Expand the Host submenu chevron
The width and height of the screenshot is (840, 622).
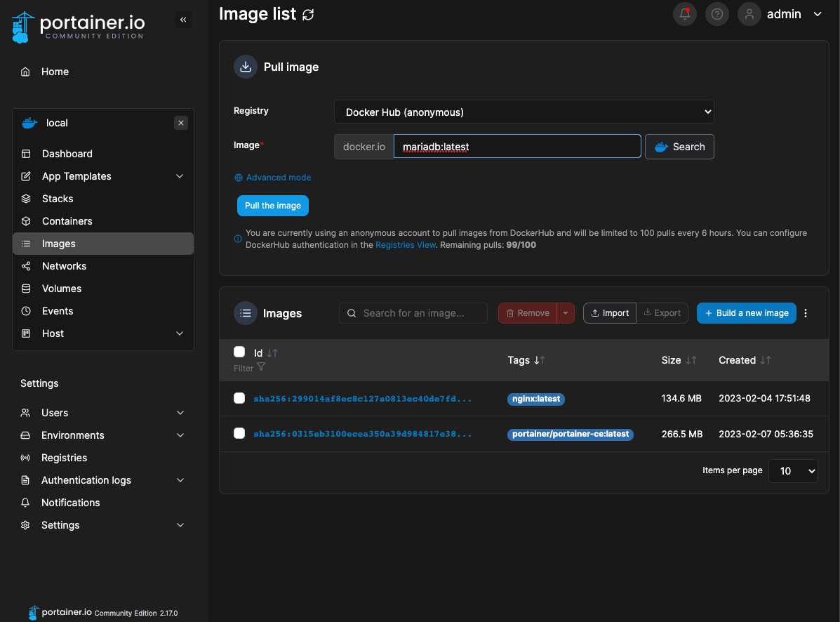[x=180, y=333]
